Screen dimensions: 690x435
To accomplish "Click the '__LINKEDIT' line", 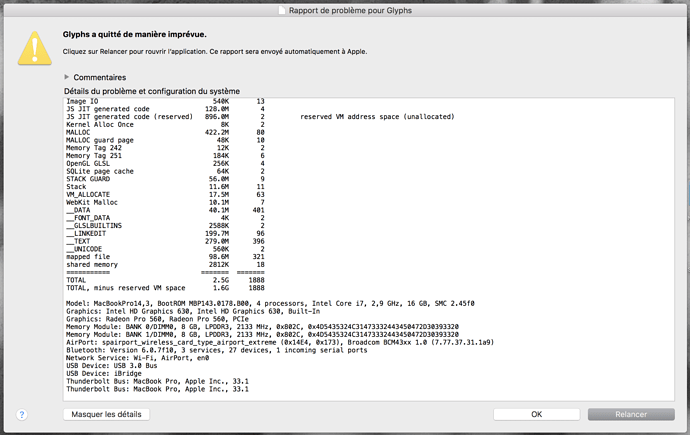I will click(165, 234).
